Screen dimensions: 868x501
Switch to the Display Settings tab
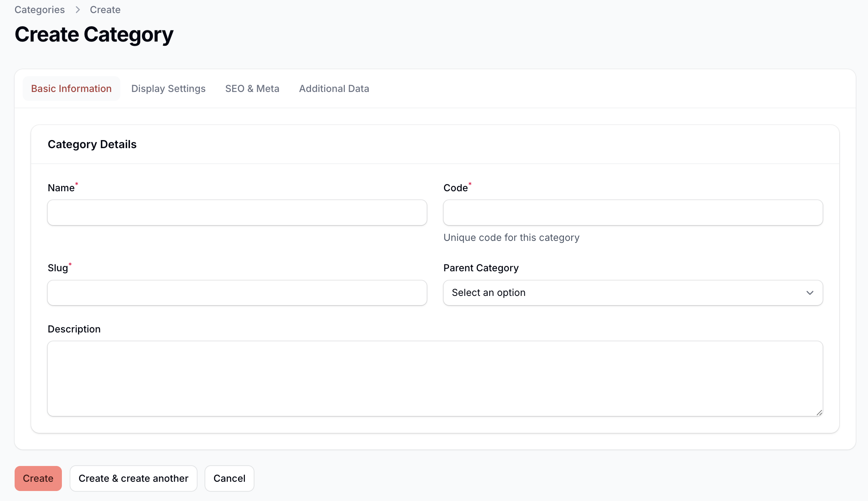[168, 89]
